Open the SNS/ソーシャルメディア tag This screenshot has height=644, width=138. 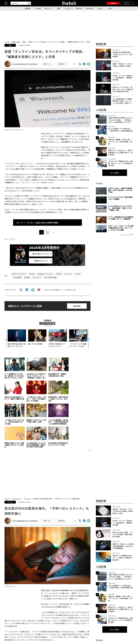click(x=19, y=274)
